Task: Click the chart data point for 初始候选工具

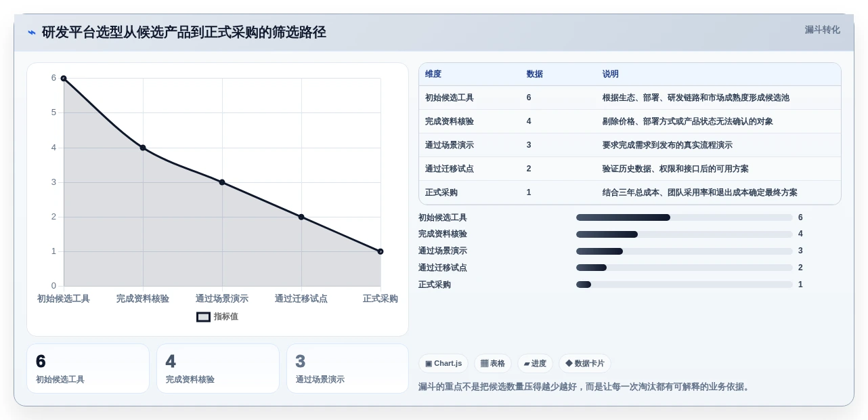Action: (x=64, y=79)
